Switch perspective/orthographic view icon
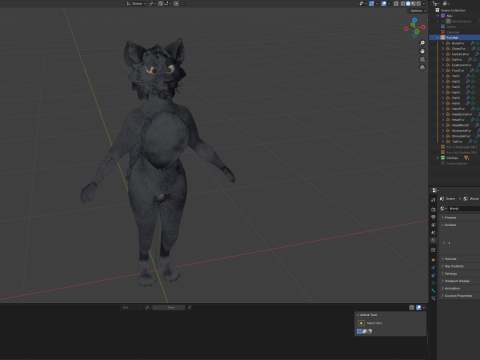This screenshot has width=480, height=360. [422, 67]
